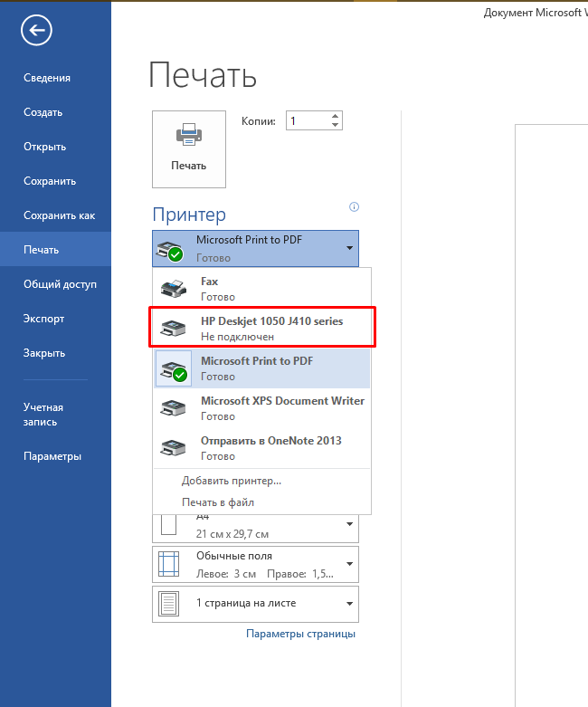Viewport: 588px width, 707px height.
Task: Select Microsoft Print to PDF in the list
Action: click(x=262, y=368)
